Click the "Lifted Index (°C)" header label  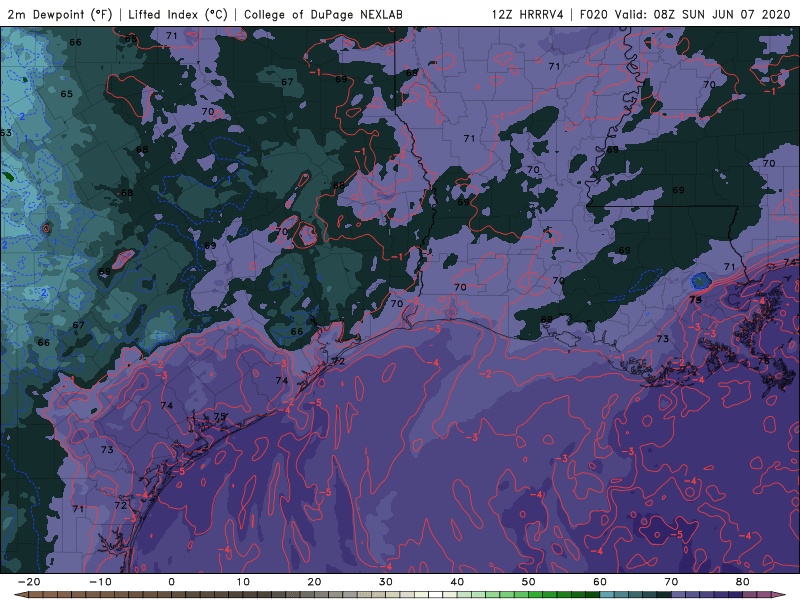click(x=178, y=14)
